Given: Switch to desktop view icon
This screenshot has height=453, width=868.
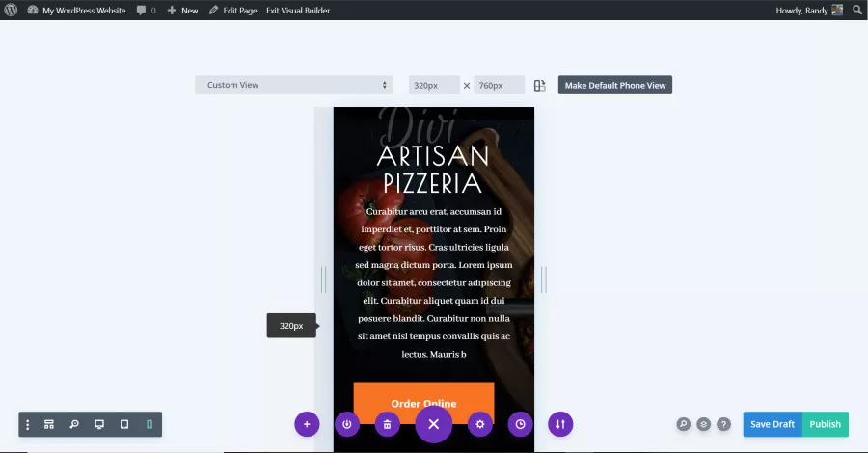Looking at the screenshot, I should coord(99,424).
